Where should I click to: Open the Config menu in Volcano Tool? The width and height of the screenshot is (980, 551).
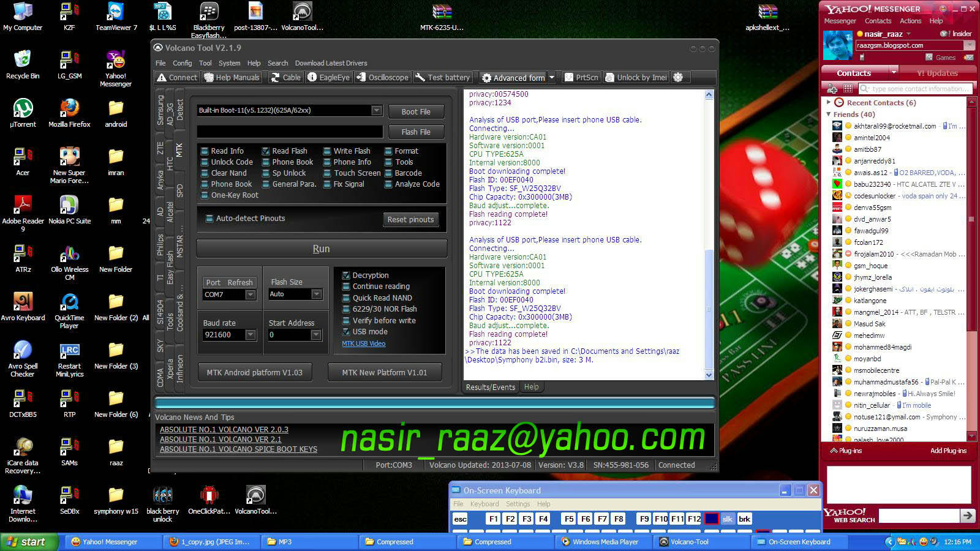[x=182, y=63]
